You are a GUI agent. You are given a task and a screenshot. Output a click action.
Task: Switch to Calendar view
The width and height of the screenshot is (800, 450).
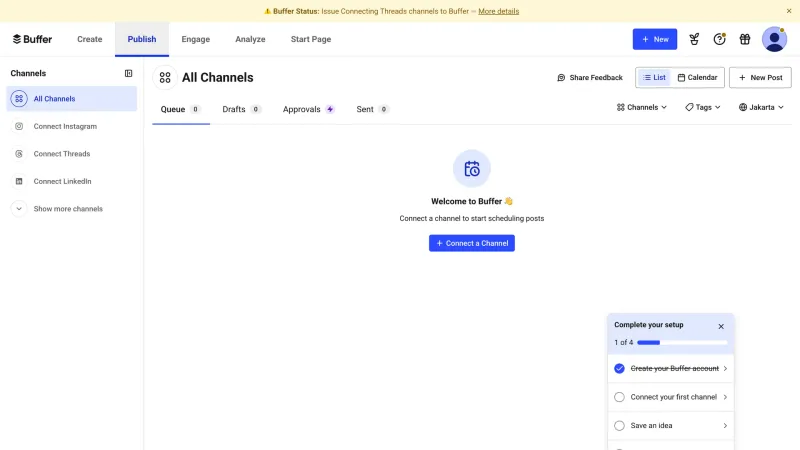[x=697, y=78]
